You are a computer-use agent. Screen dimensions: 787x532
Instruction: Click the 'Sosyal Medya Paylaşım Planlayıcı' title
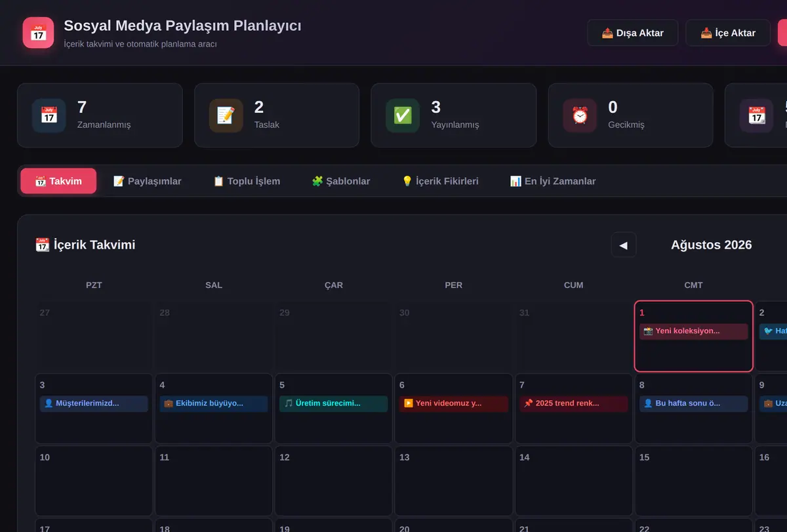pos(182,26)
